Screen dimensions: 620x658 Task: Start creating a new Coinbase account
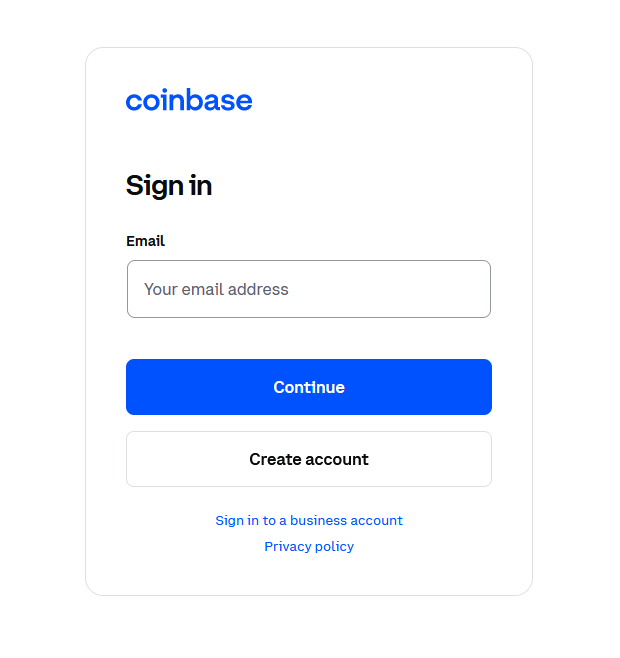coord(309,459)
